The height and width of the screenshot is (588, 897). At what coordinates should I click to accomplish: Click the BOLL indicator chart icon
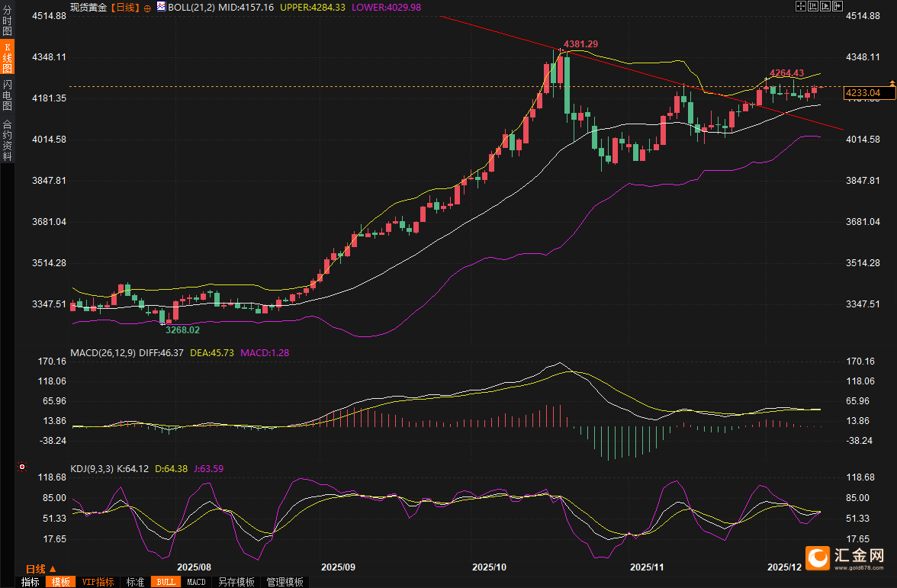click(161, 7)
